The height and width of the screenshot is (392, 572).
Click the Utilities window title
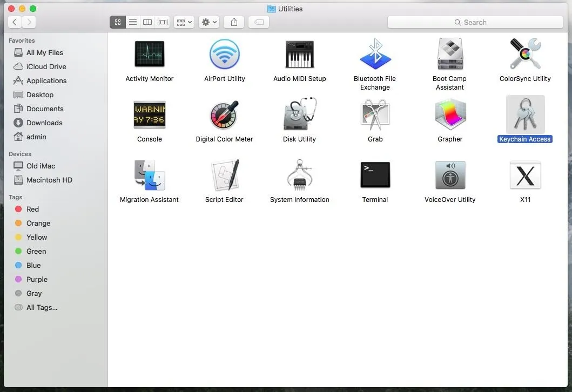tap(290, 9)
